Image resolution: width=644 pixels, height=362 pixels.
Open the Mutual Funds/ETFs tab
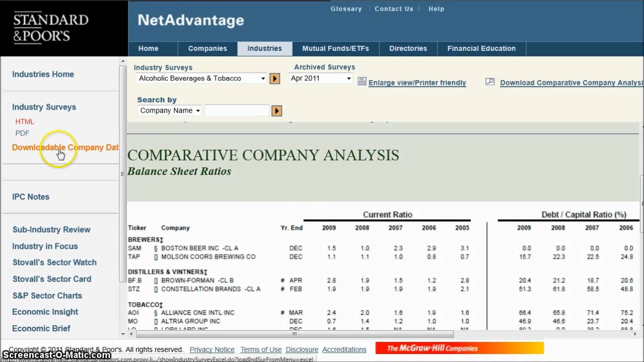[x=336, y=49]
